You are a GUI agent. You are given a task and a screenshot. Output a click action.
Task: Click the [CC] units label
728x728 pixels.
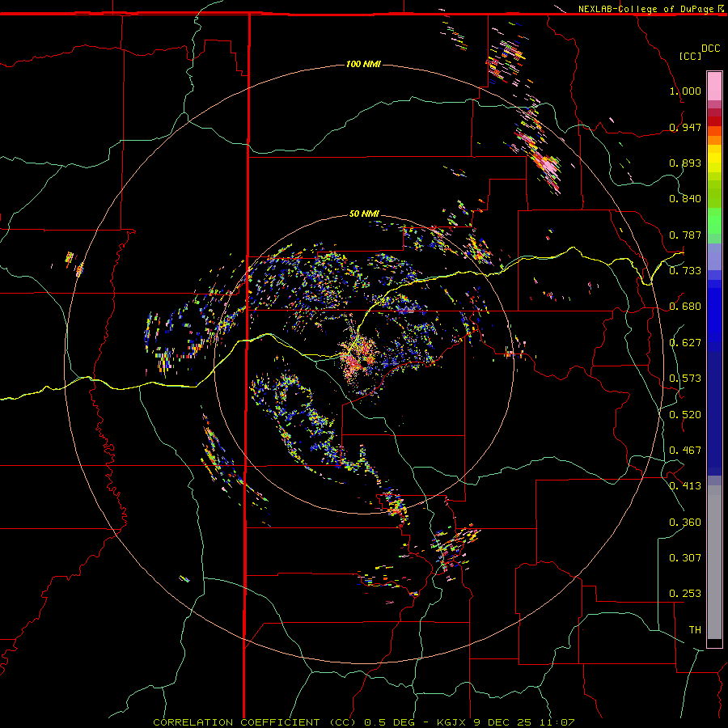pos(691,56)
